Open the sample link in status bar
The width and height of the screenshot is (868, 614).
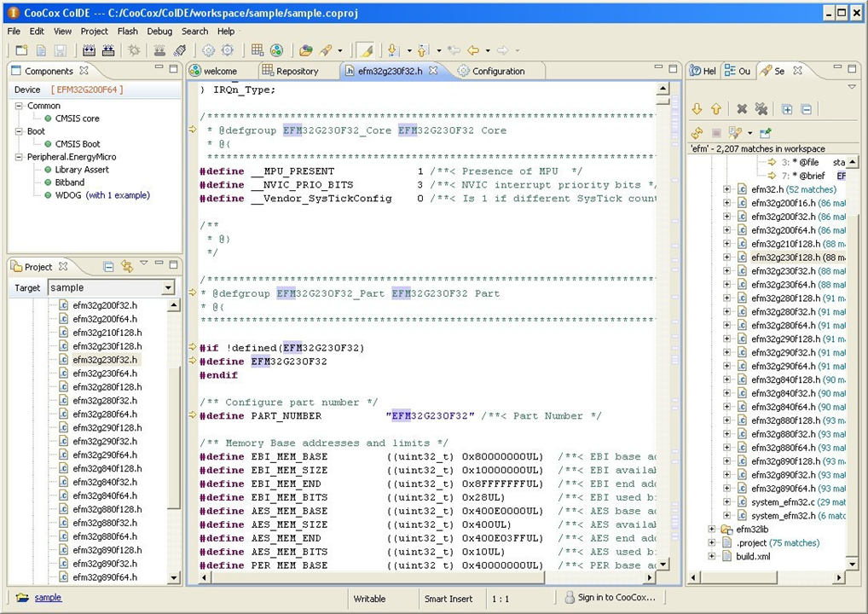point(48,598)
